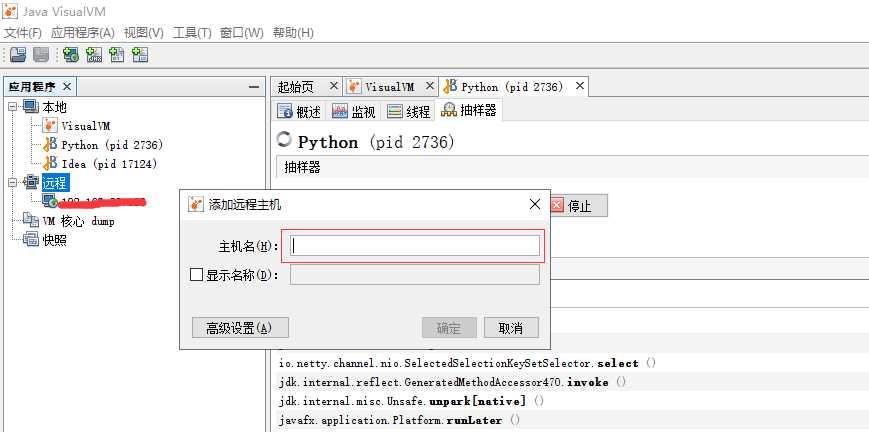This screenshot has width=869, height=432.
Task: Open the 帮助(H) menu
Action: coord(293,33)
